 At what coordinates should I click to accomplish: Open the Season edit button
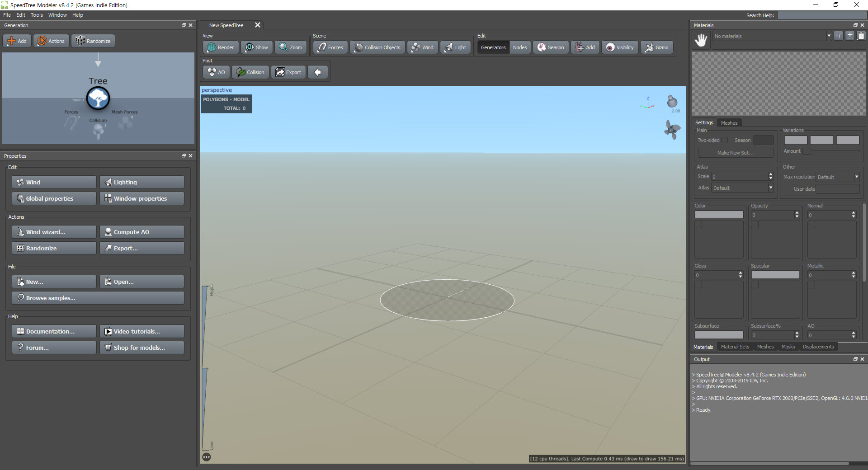pos(551,47)
